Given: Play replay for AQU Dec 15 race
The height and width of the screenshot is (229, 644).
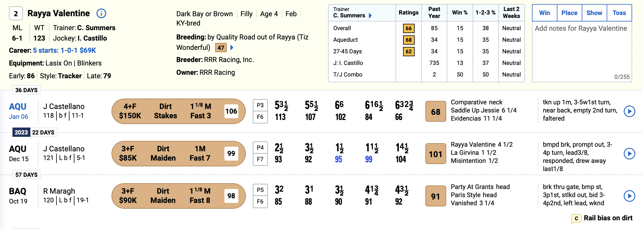Looking at the screenshot, I should pos(629,154).
